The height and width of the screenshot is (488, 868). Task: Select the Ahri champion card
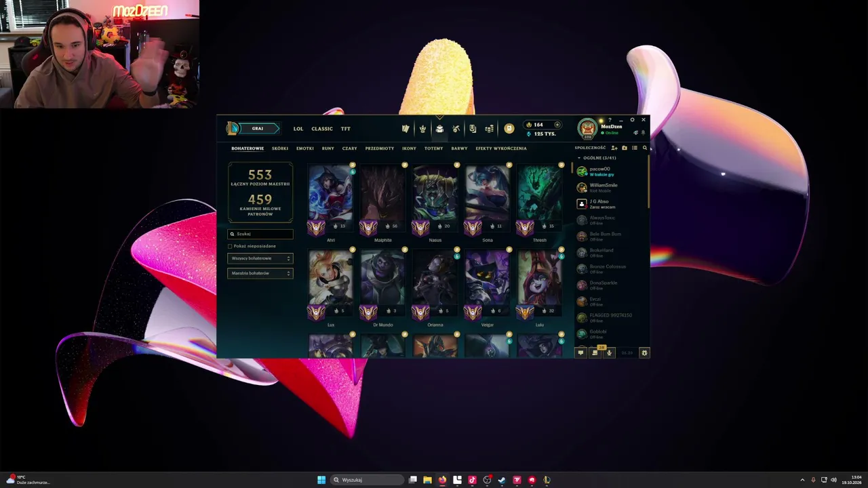click(x=331, y=202)
